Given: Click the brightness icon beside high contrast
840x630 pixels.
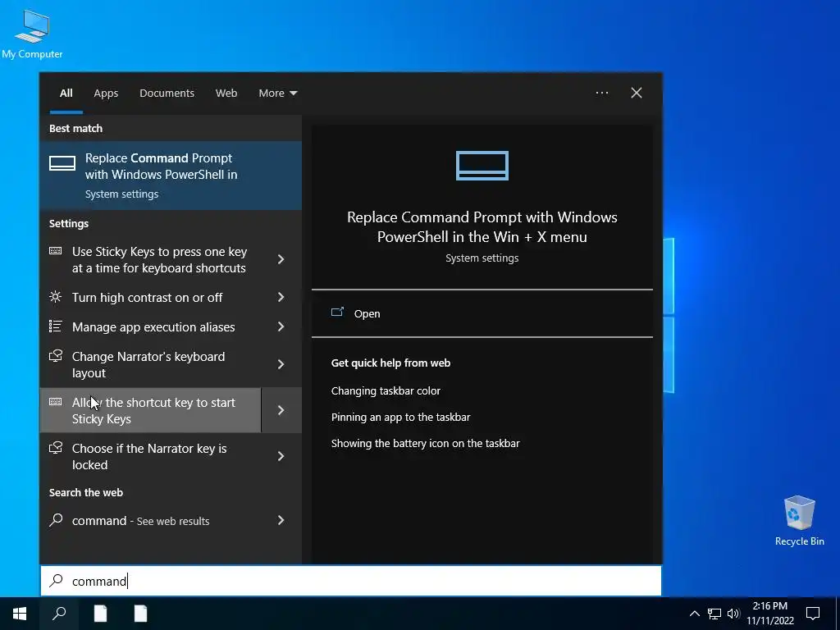Looking at the screenshot, I should pyautogui.click(x=55, y=297).
